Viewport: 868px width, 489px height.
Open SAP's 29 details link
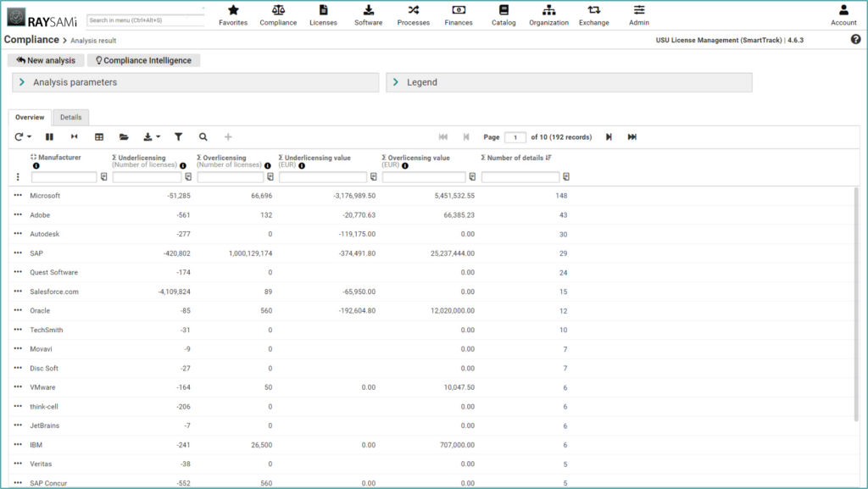click(563, 253)
